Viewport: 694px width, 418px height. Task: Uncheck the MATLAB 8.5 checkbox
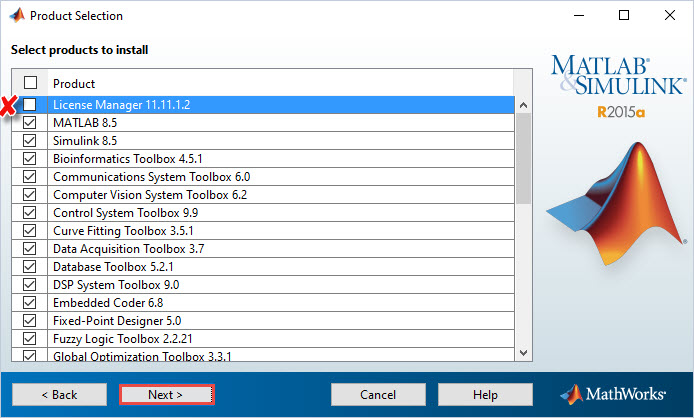[x=30, y=123]
